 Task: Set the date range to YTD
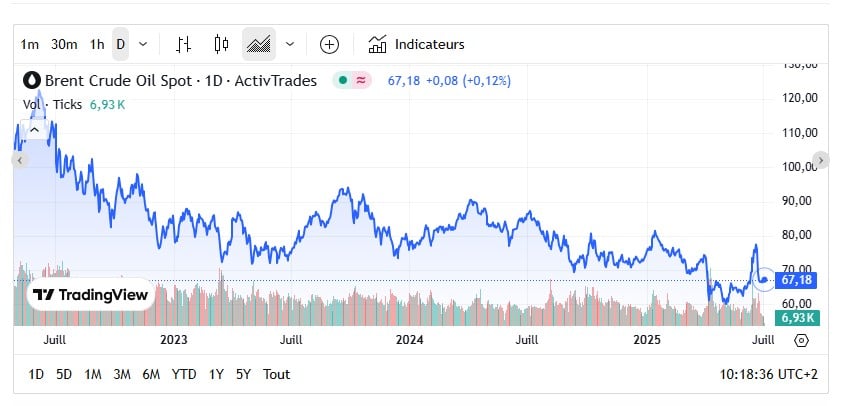tap(184, 374)
